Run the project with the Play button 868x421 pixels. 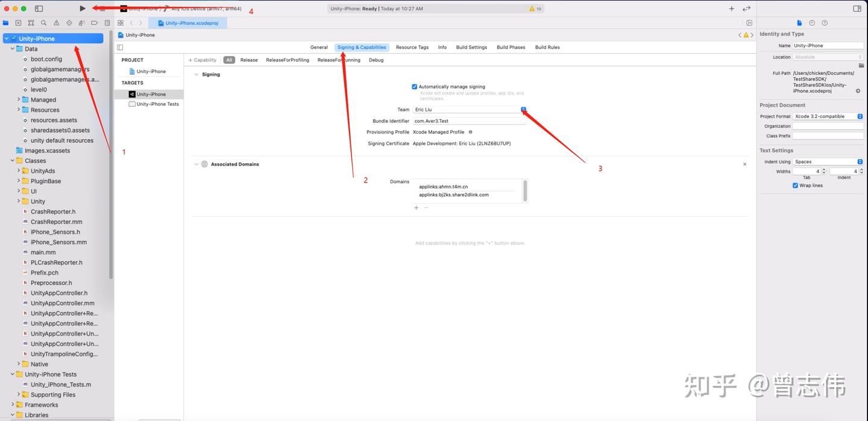pos(83,8)
